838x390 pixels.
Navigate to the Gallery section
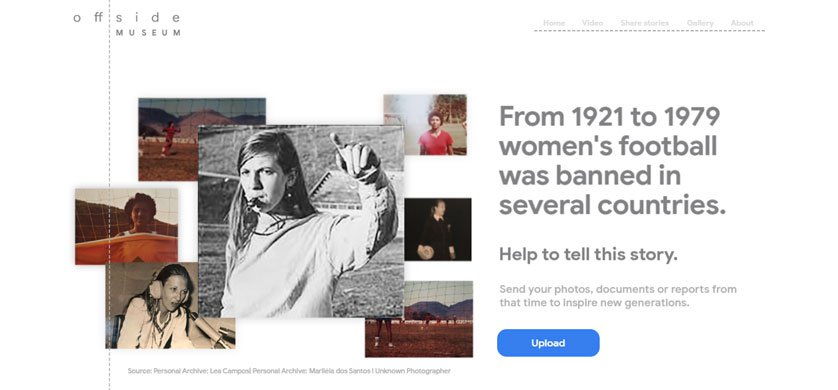(700, 23)
